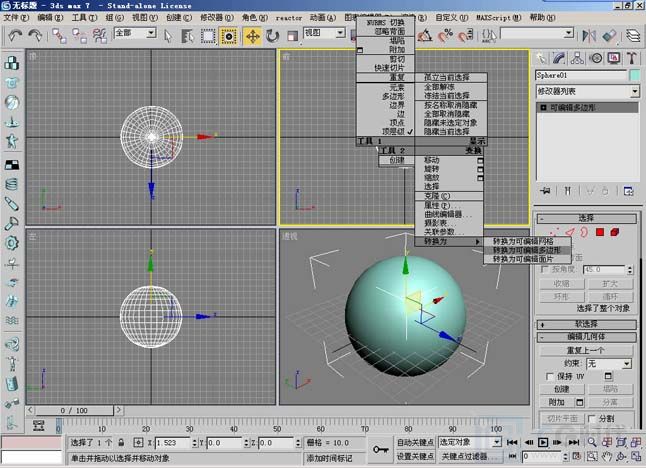646x468 pixels.
Task: Toggle the Angle Snap tool
Action: (425, 36)
